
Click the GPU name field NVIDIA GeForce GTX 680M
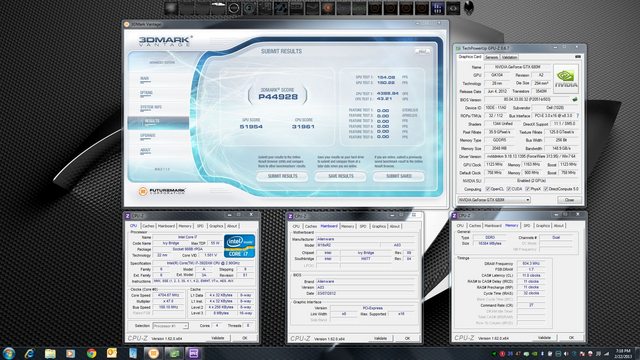point(518,67)
